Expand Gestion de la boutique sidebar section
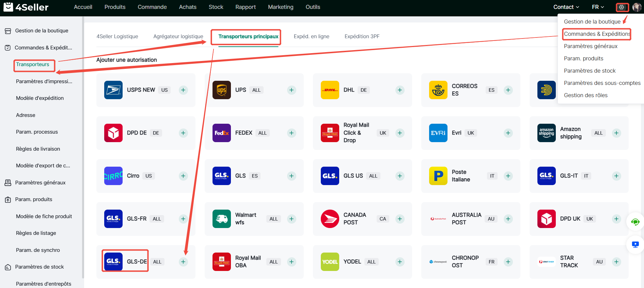 click(41, 31)
